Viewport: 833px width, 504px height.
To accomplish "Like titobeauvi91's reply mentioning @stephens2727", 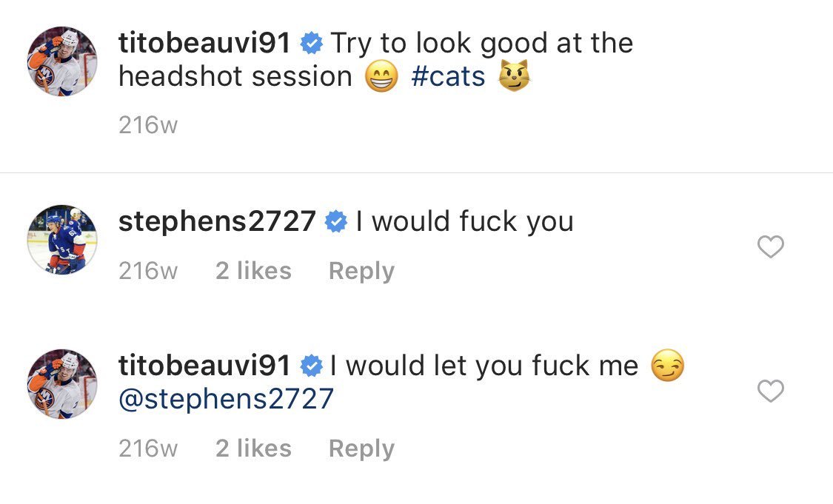I will [770, 391].
